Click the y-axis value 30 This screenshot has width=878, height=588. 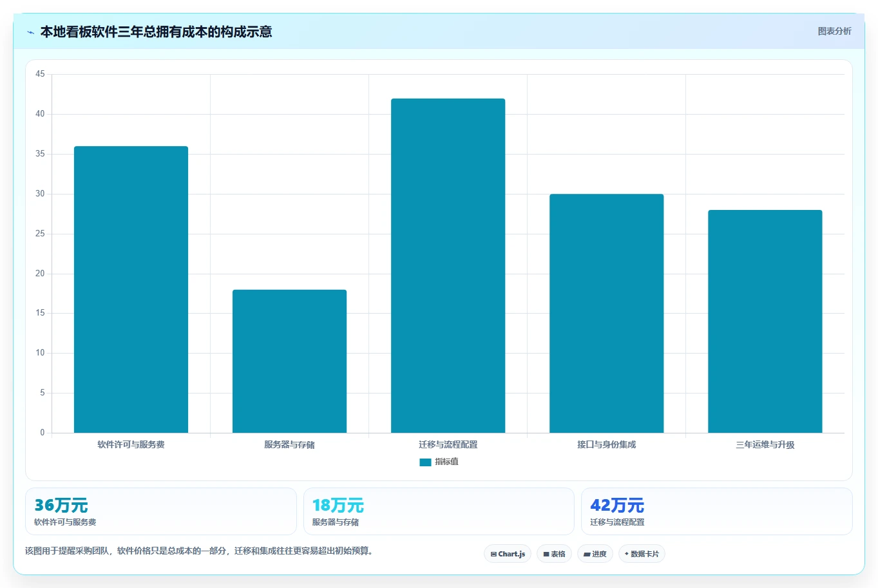coord(41,194)
